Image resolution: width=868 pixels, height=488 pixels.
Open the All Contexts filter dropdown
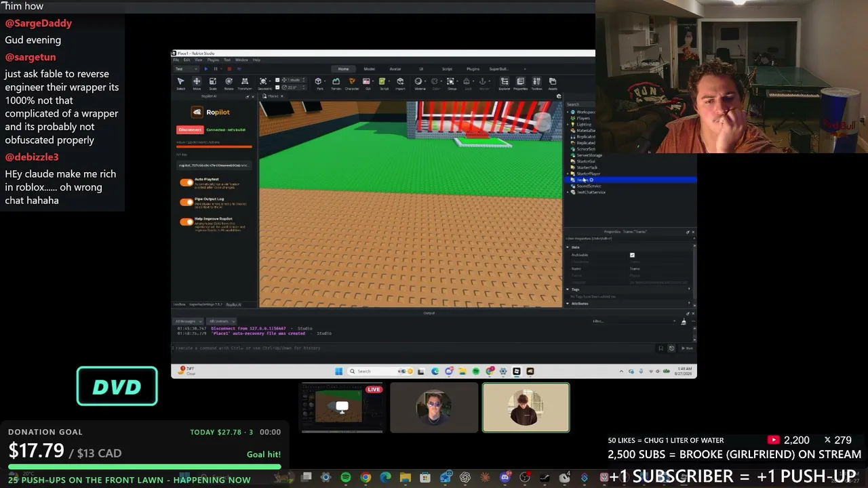click(x=220, y=321)
